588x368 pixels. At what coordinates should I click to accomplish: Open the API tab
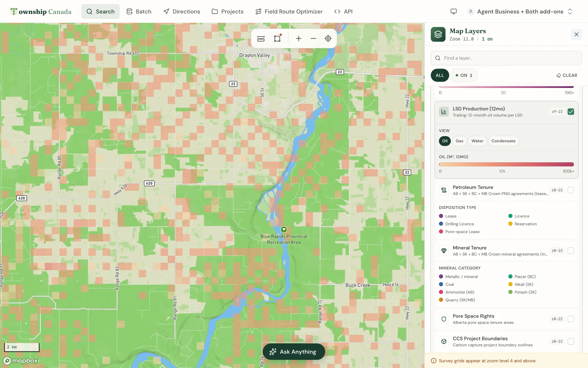(343, 12)
